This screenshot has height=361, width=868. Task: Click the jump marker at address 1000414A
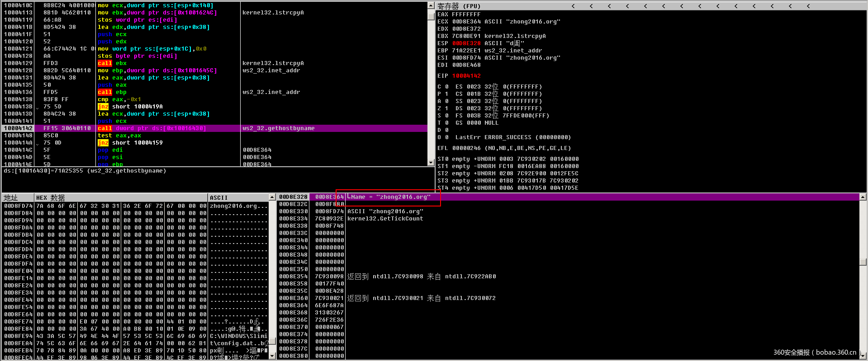38,143
